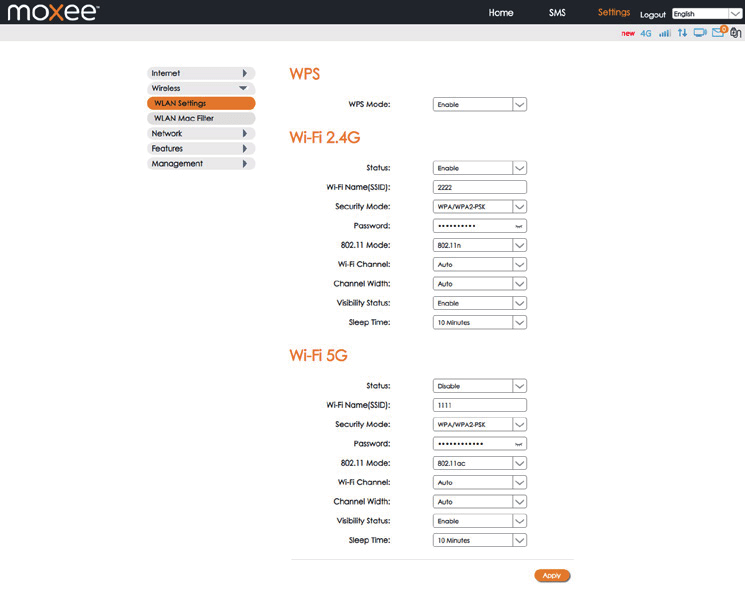Click the signal strength bars icon
Viewport: 745px width, 602px height.
point(665,33)
